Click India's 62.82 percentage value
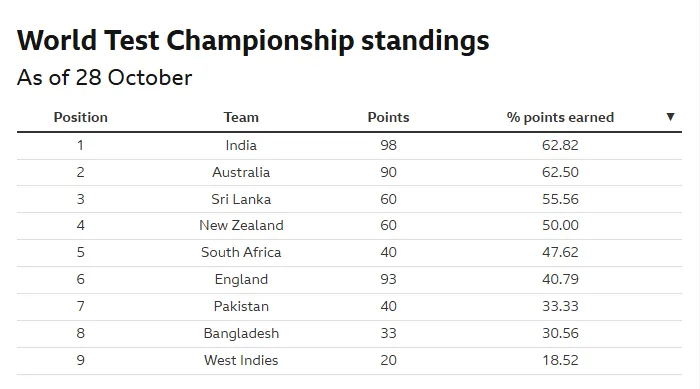700x389 pixels. [560, 145]
